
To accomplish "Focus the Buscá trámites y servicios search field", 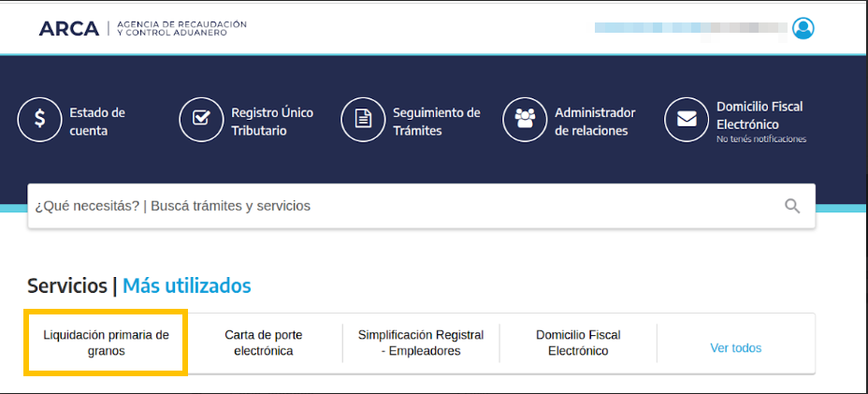I will click(x=402, y=206).
